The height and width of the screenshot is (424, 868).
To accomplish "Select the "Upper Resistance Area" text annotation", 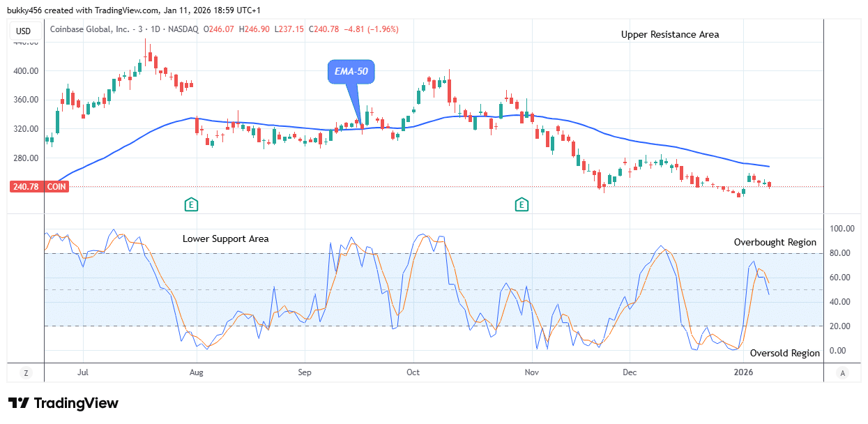I will click(669, 34).
